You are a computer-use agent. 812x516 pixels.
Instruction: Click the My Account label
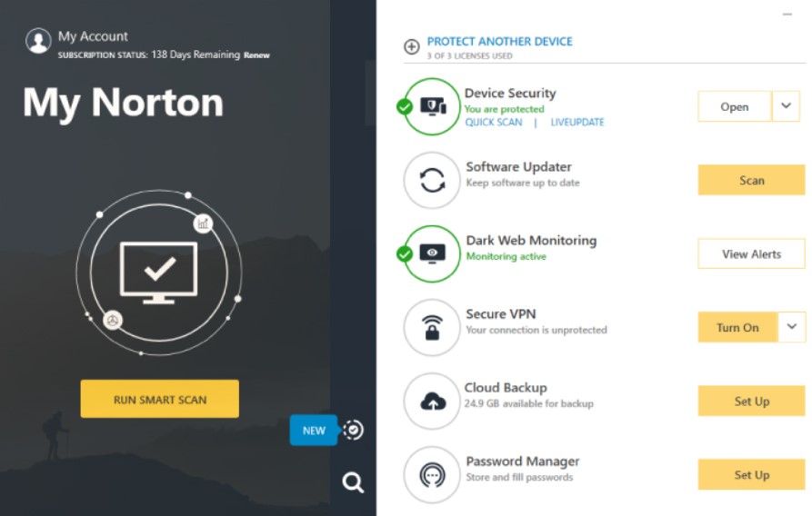[x=93, y=36]
